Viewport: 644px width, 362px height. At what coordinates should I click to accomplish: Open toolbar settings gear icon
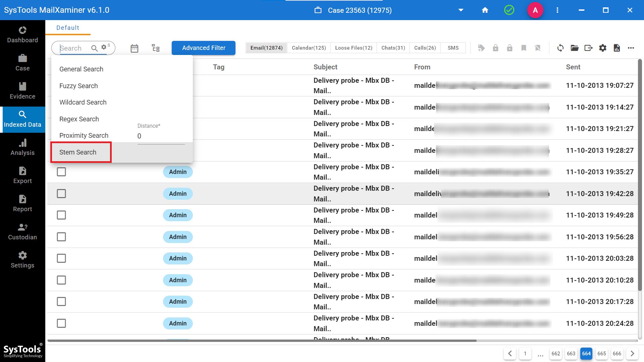click(x=603, y=48)
